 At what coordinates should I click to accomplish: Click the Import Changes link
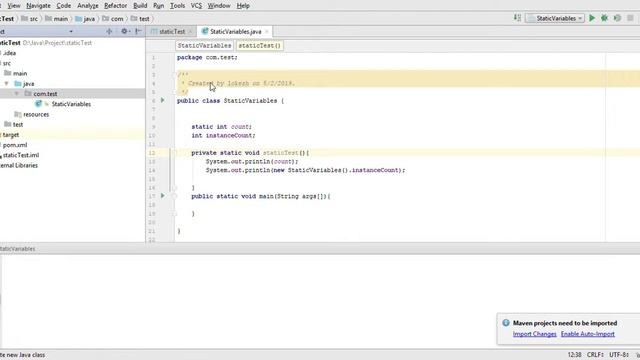[x=534, y=334]
